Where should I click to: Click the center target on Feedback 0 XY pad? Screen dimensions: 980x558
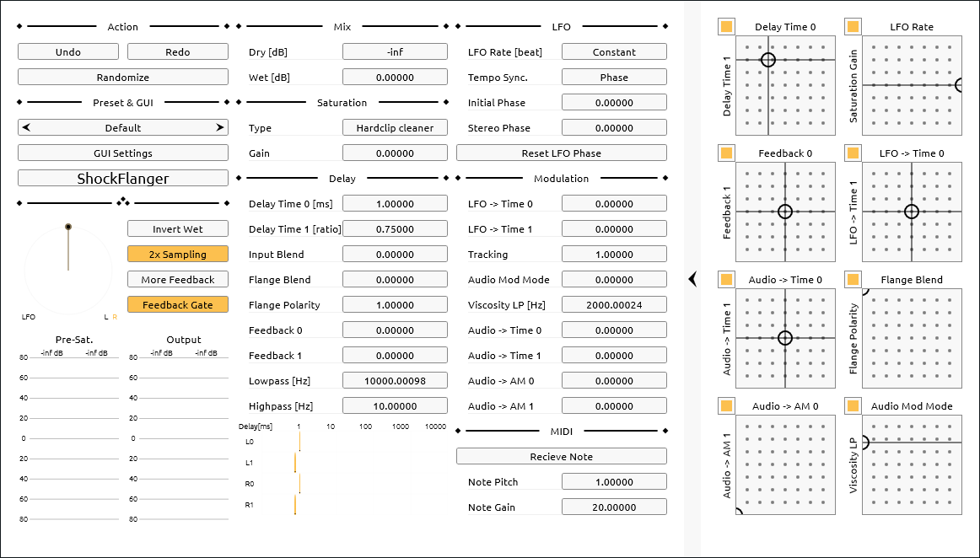pos(785,212)
